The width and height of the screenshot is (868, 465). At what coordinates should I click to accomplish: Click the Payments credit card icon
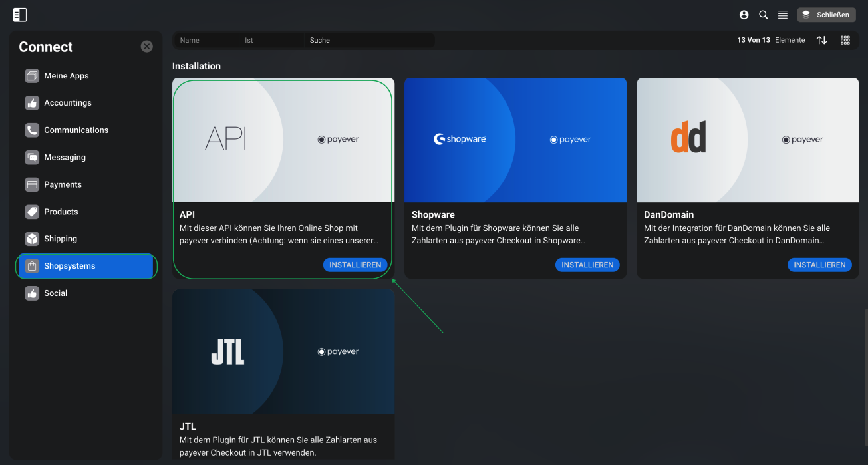[32, 184]
